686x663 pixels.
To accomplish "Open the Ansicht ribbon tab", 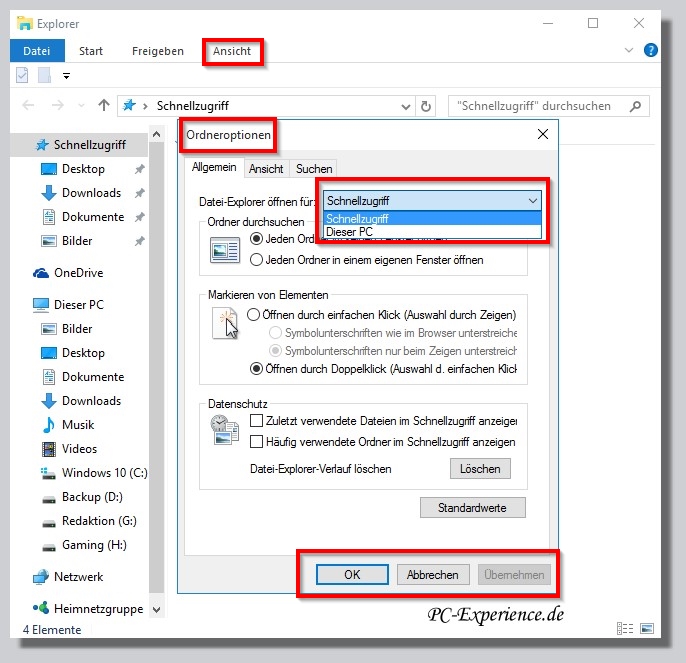I will [x=232, y=51].
